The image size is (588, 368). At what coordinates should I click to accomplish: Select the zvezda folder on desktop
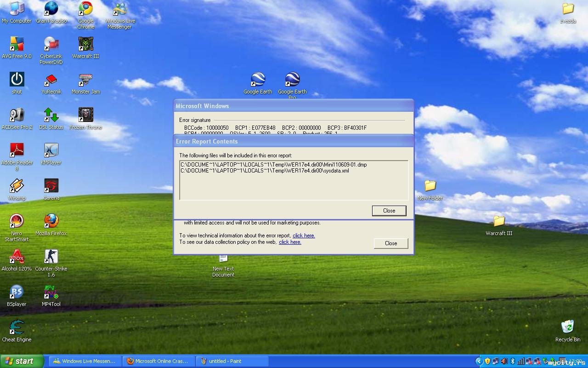pyautogui.click(x=568, y=12)
